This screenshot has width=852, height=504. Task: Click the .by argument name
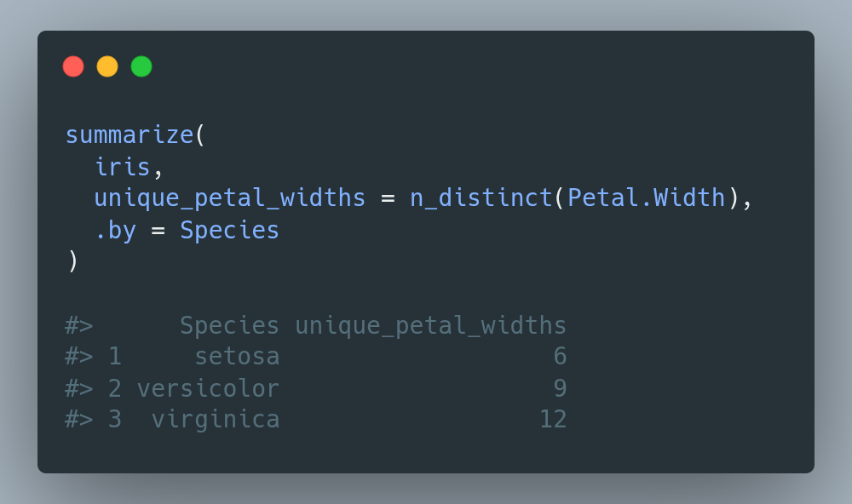pos(115,230)
